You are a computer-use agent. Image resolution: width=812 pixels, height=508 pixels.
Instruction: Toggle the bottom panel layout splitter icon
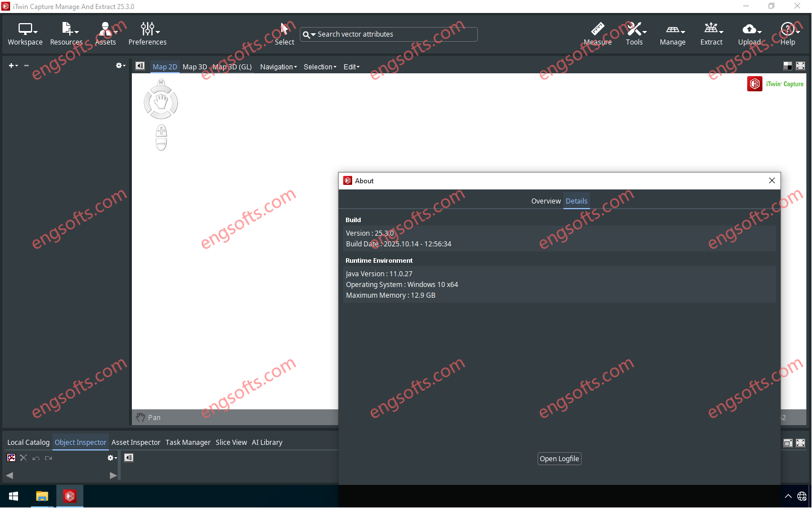point(787,443)
